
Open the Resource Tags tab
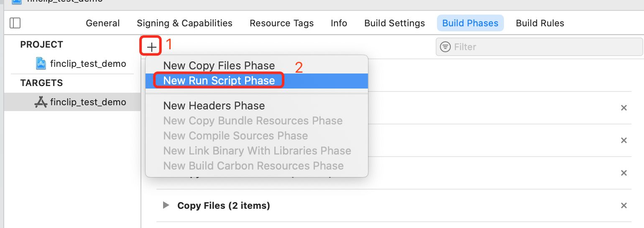tap(281, 23)
